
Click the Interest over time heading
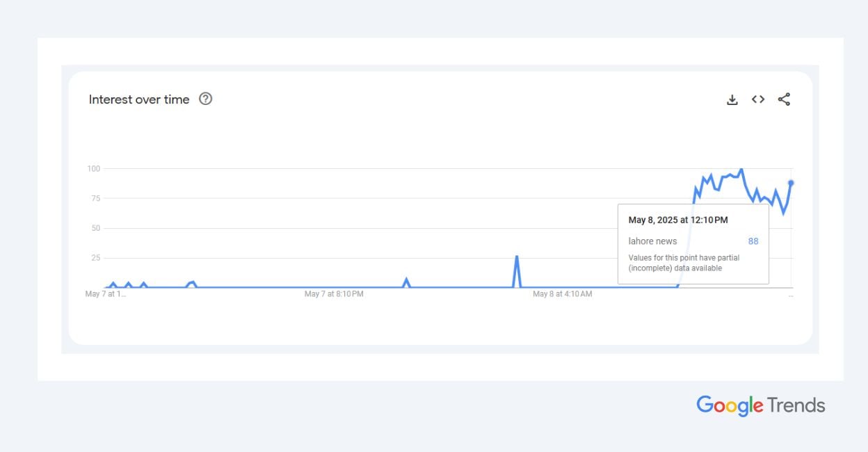pyautogui.click(x=138, y=99)
